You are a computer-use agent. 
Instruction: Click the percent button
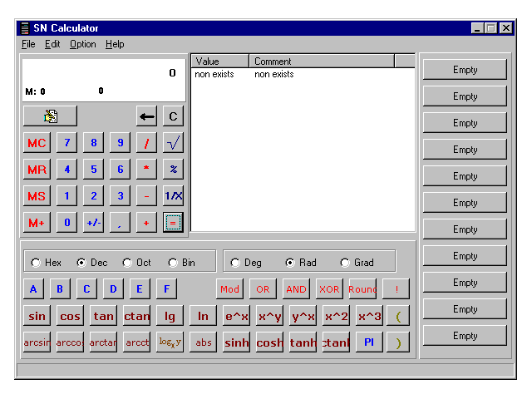click(173, 170)
